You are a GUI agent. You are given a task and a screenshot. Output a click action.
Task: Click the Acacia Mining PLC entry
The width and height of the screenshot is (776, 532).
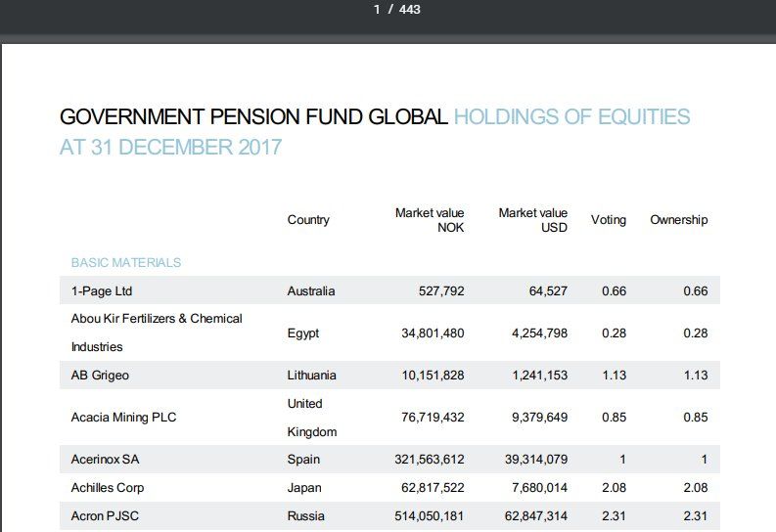pos(123,418)
